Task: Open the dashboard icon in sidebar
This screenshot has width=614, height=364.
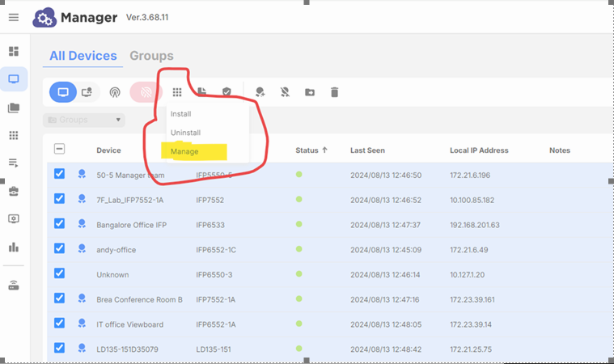Action: pyautogui.click(x=14, y=51)
